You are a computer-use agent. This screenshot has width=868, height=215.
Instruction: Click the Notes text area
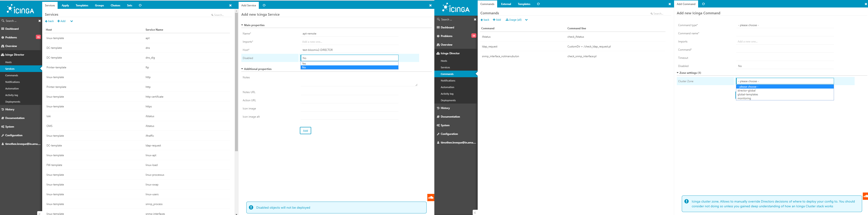click(x=359, y=80)
